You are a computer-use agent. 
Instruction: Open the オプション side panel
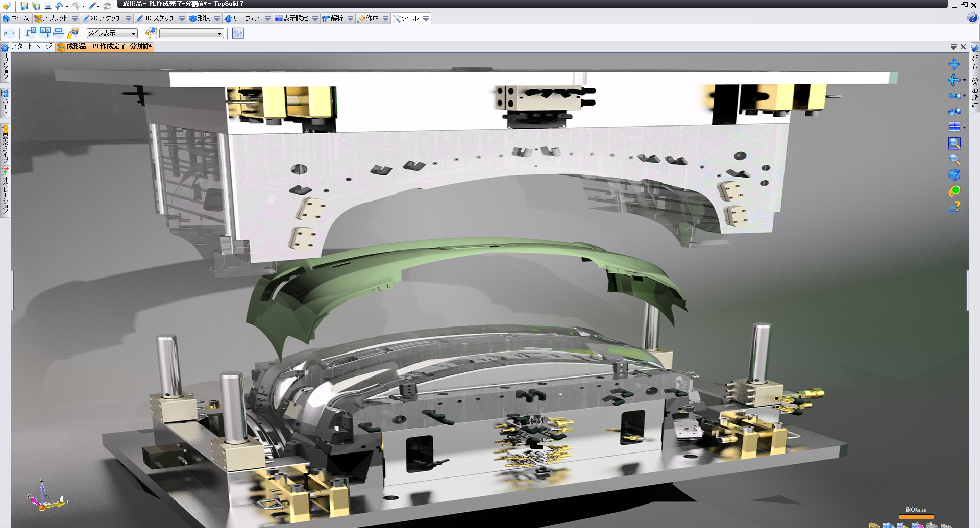pos(5,62)
